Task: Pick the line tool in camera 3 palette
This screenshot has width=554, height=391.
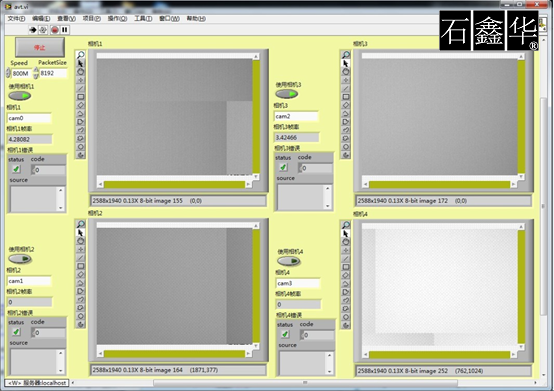Action: pyautogui.click(x=346, y=88)
